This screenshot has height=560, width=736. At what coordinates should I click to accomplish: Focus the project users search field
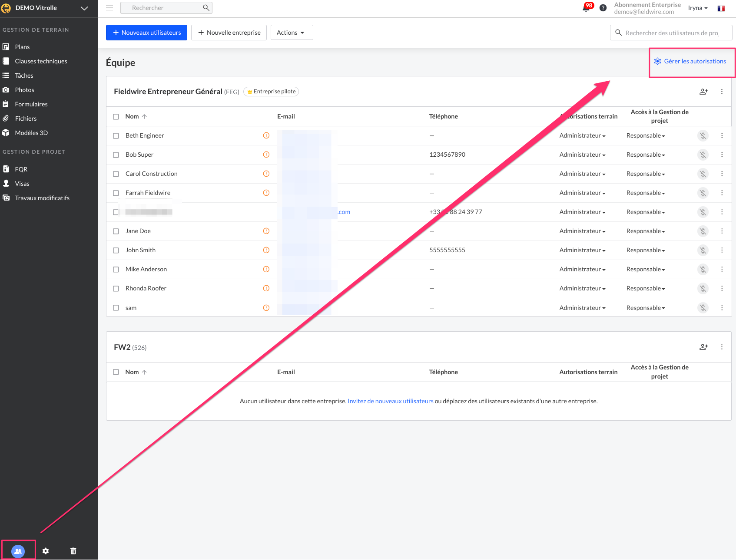click(672, 33)
